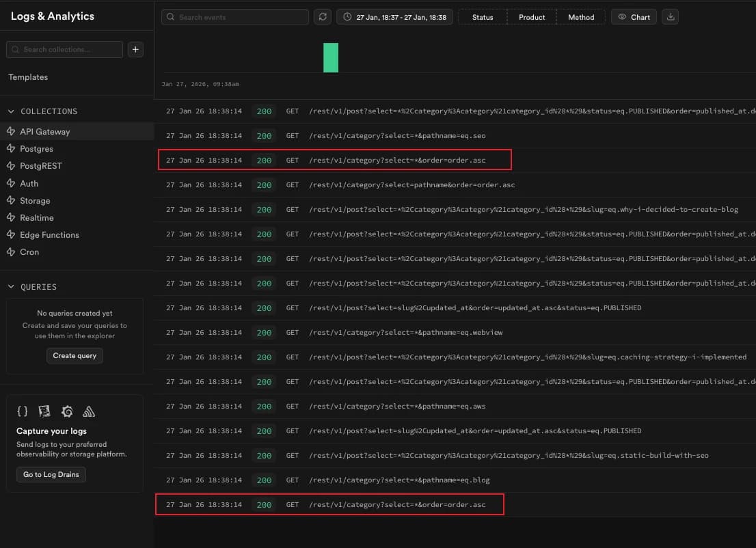The image size is (756, 548).
Task: Open the Templates menu item
Action: coord(28,77)
